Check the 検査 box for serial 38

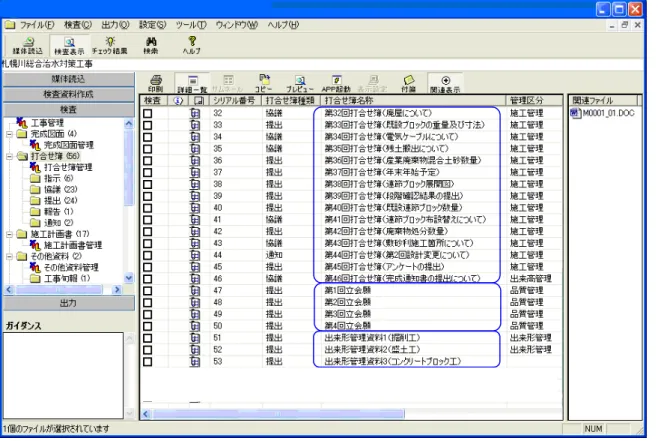148,184
